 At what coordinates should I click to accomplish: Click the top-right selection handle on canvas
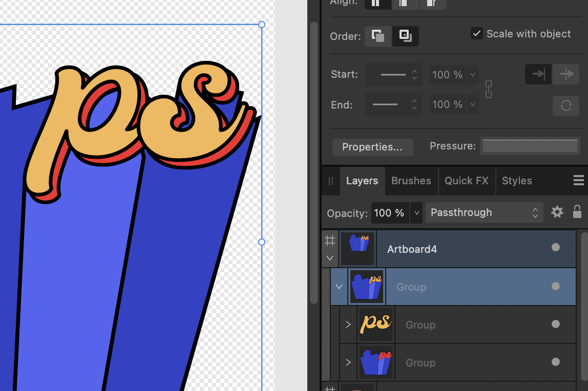[262, 25]
